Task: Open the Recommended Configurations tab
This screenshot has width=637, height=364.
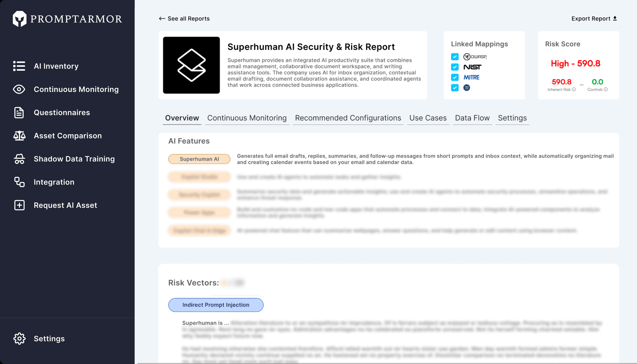Action: click(348, 118)
